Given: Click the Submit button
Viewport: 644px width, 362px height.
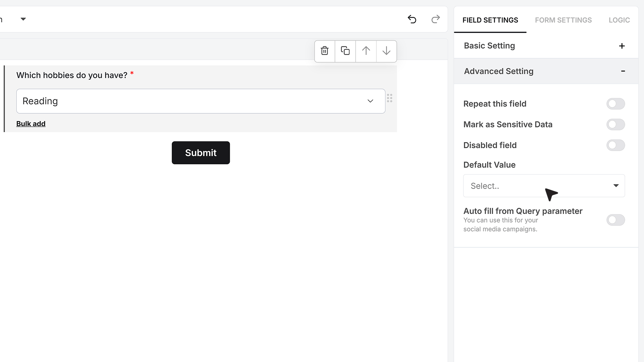Looking at the screenshot, I should (201, 153).
